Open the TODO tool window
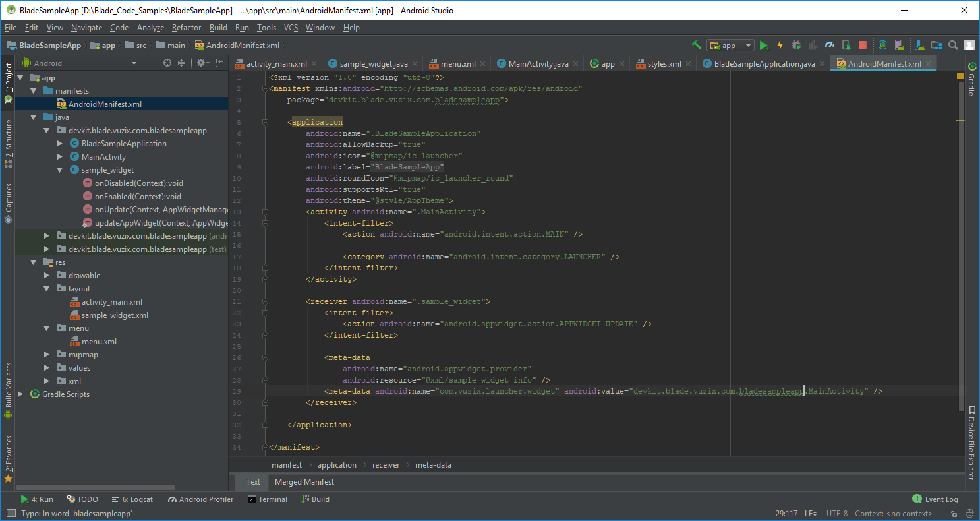 coord(82,499)
